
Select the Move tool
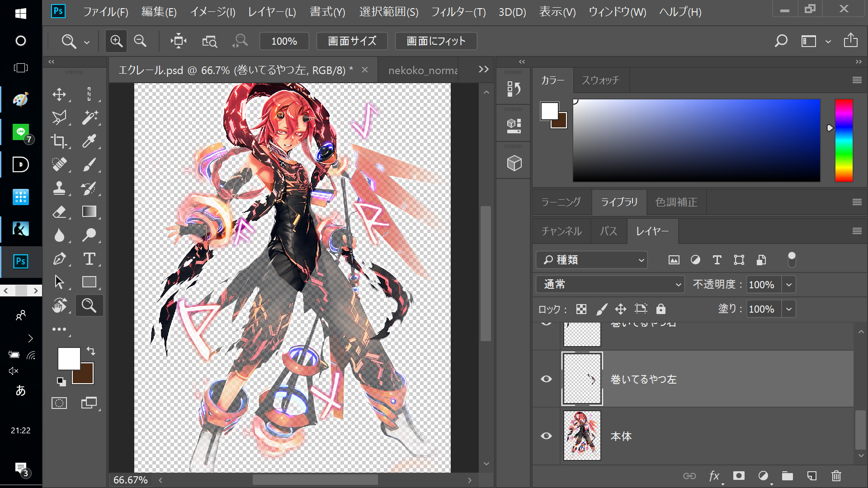click(x=59, y=94)
